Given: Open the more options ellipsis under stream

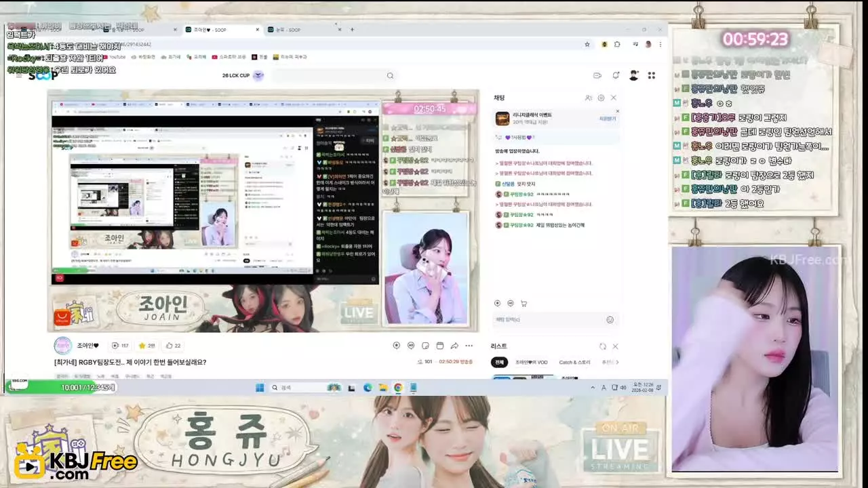Looking at the screenshot, I should tap(469, 346).
